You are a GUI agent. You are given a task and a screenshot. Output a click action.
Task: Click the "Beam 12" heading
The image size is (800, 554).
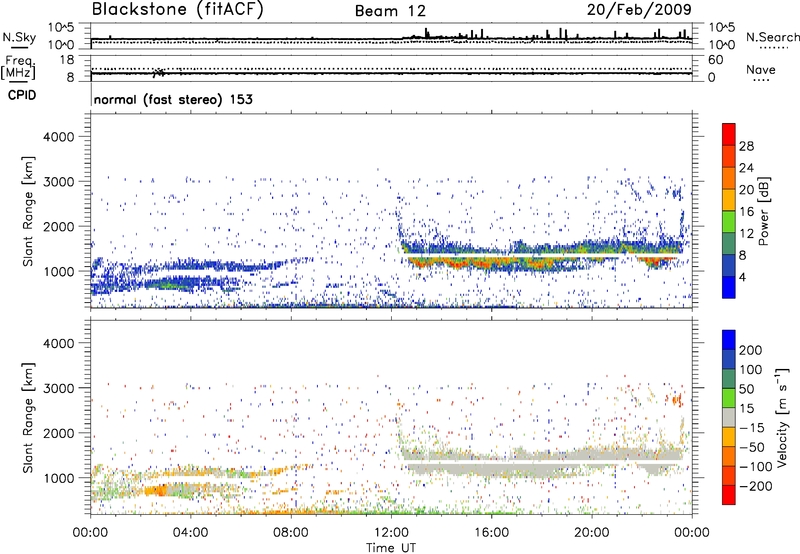390,11
